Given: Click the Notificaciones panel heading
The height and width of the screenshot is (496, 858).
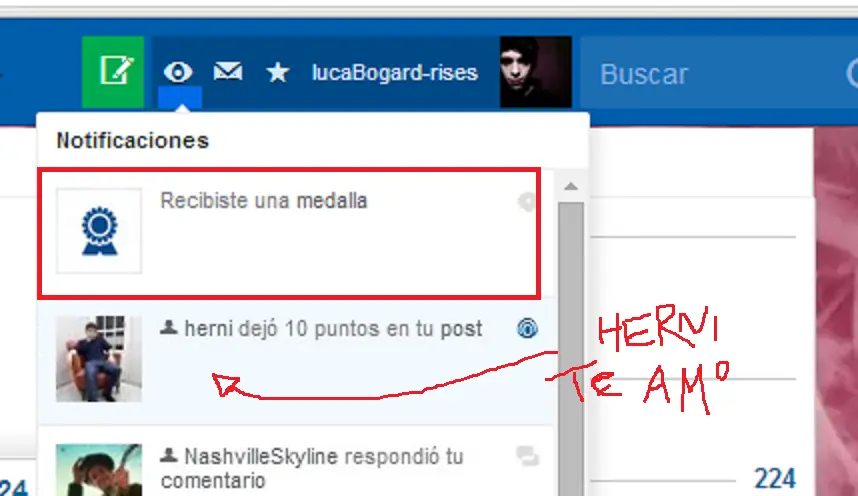Looking at the screenshot, I should point(133,141).
